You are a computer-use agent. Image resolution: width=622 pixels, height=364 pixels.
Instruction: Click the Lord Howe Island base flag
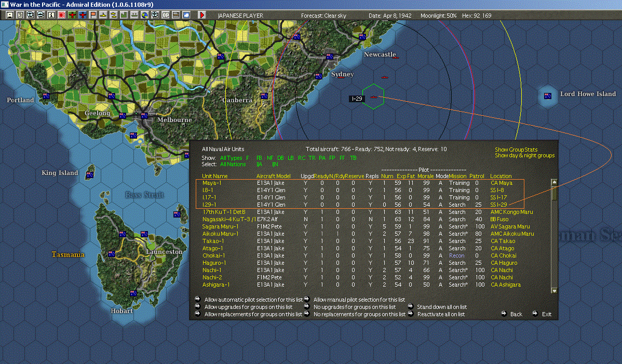click(x=548, y=96)
